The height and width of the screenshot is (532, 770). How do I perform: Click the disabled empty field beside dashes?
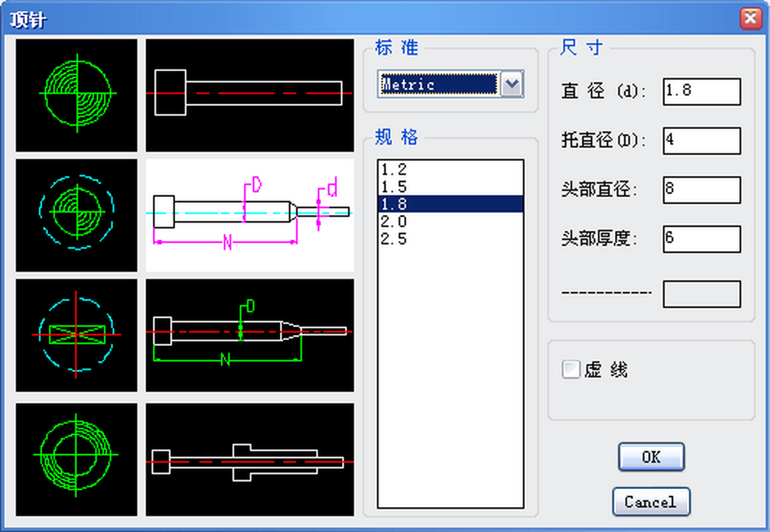[702, 294]
